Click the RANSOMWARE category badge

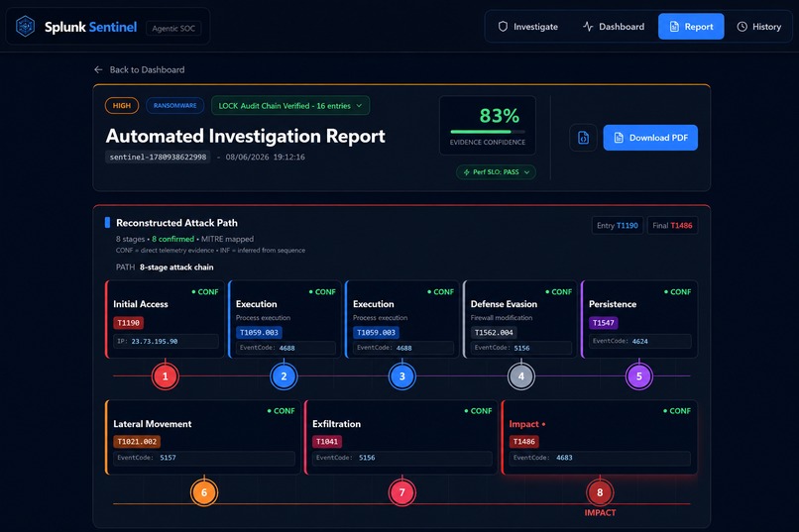click(174, 105)
